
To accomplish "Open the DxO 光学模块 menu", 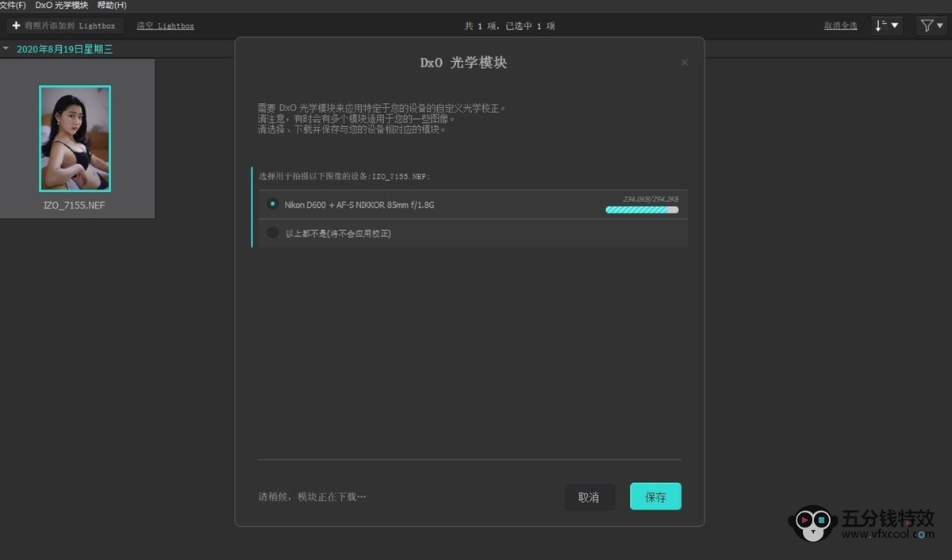I will click(62, 6).
